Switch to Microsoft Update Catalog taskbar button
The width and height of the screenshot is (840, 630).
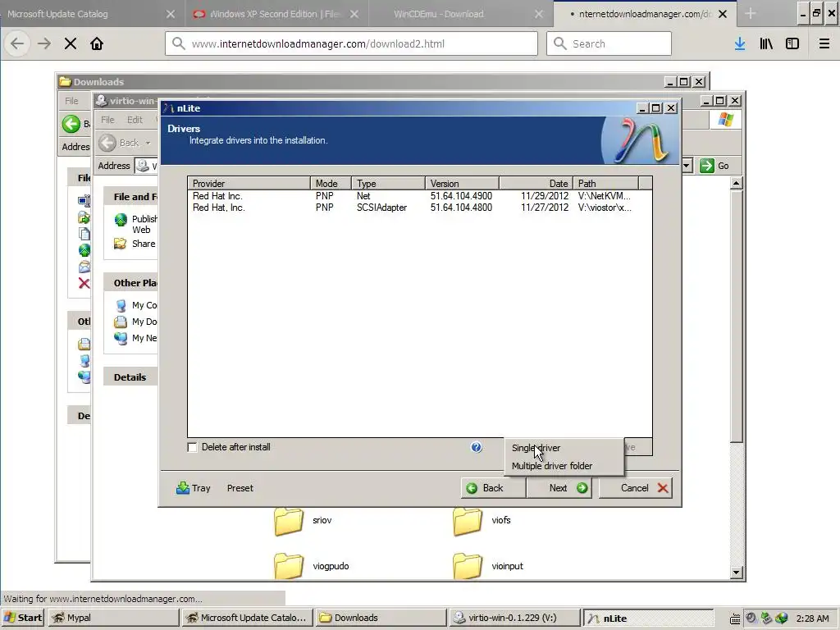click(247, 618)
